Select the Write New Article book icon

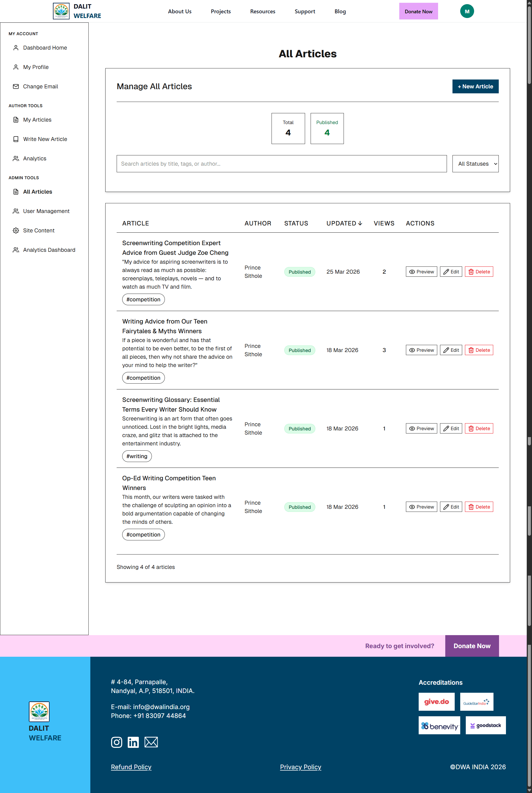pyautogui.click(x=16, y=139)
